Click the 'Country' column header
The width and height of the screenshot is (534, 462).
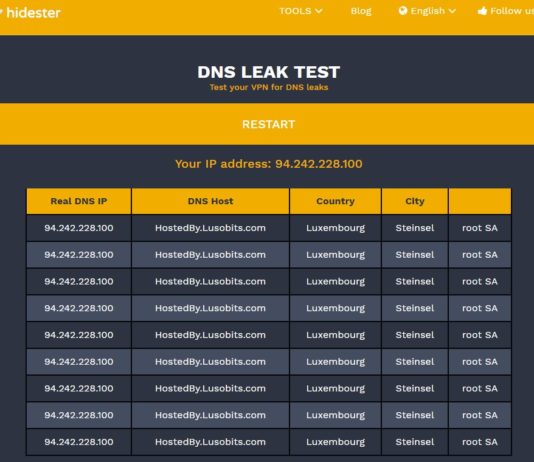[x=335, y=201]
